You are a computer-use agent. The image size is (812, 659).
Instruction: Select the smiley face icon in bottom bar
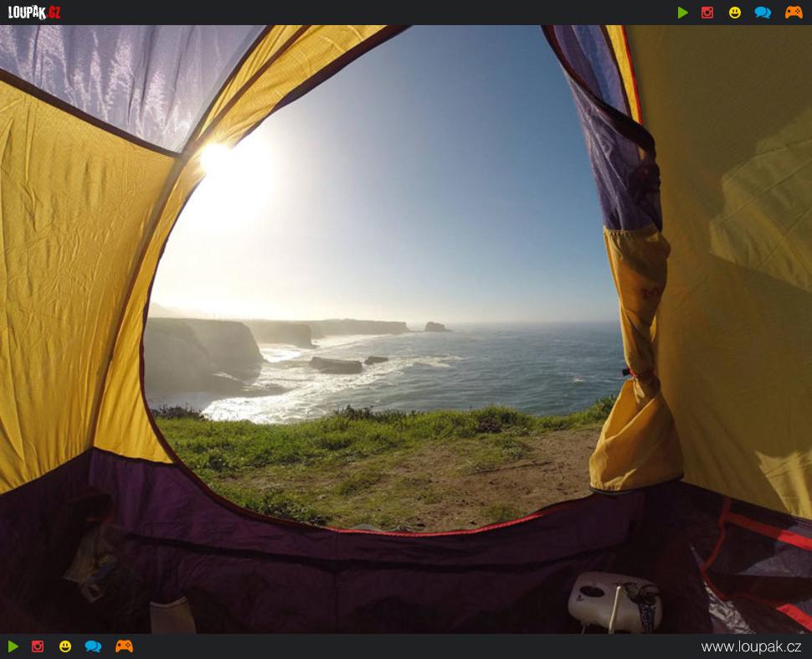point(65,646)
